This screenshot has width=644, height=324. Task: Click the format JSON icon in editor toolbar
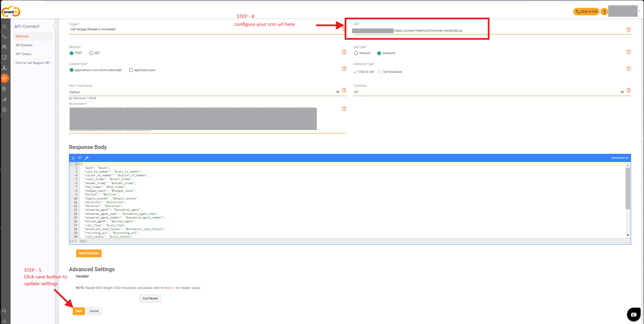(73, 158)
